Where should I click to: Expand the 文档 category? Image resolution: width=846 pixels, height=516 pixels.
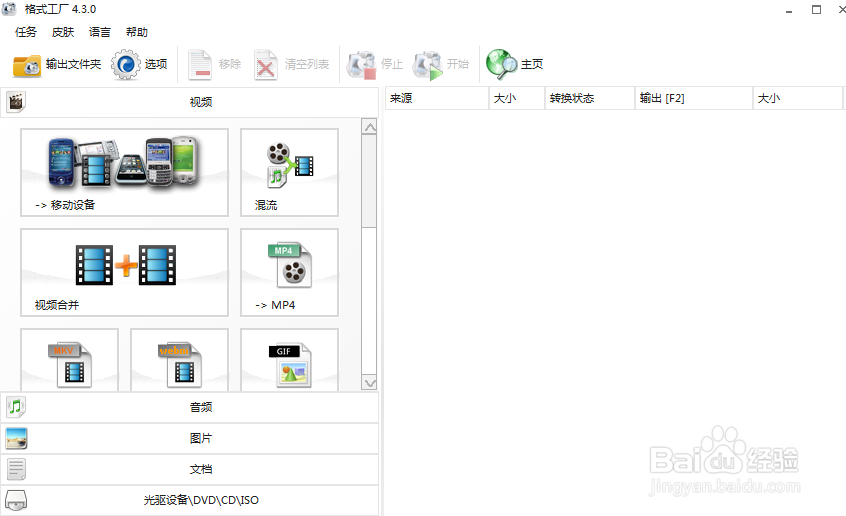[x=190, y=470]
